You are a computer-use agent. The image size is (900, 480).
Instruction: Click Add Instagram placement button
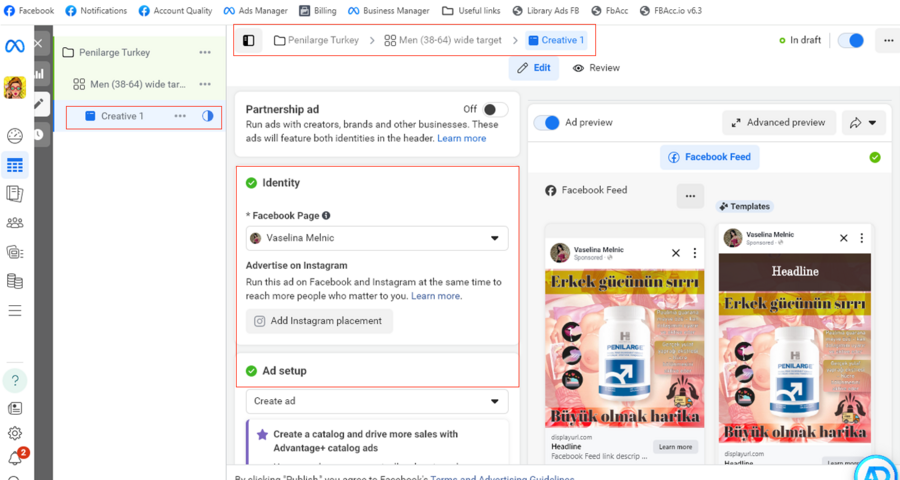click(x=319, y=321)
